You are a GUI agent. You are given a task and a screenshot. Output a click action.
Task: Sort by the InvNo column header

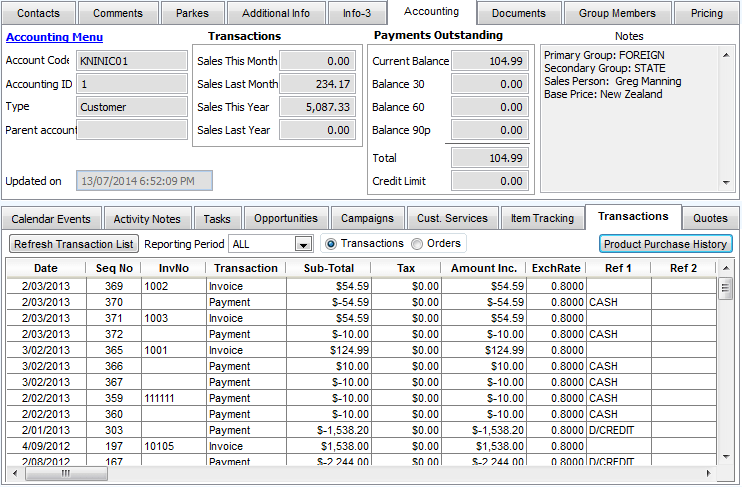click(x=174, y=268)
